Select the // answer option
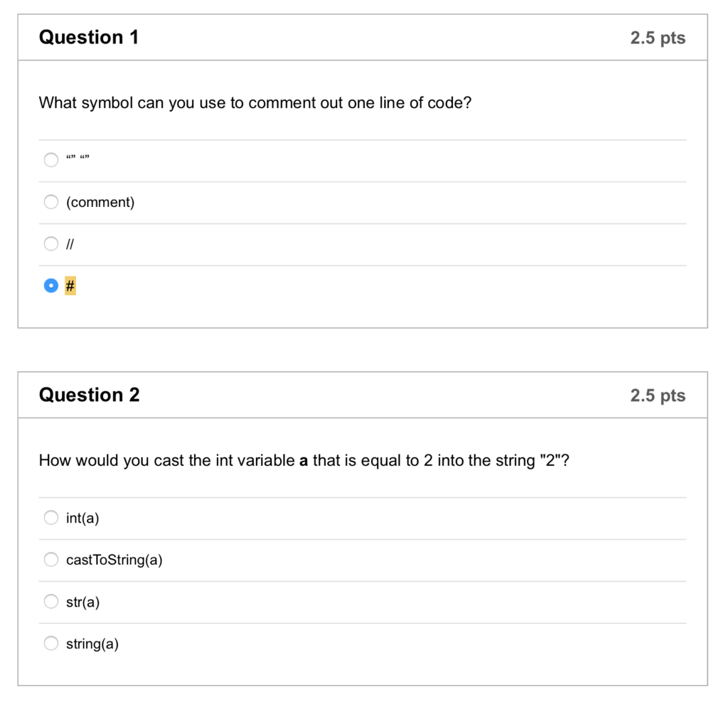 [50, 243]
